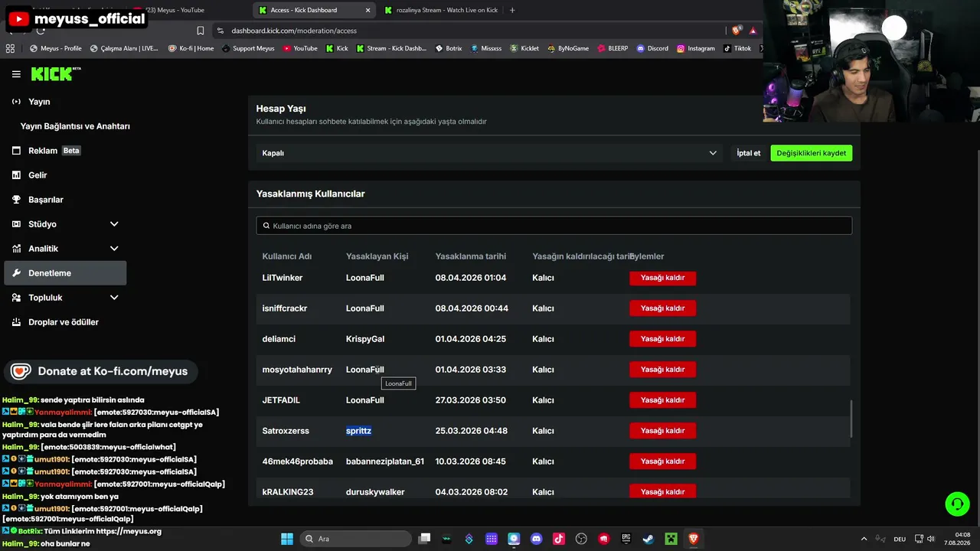Screen dimensions: 980x551
Task: Open the Yayın sidebar item
Action: pos(65,102)
